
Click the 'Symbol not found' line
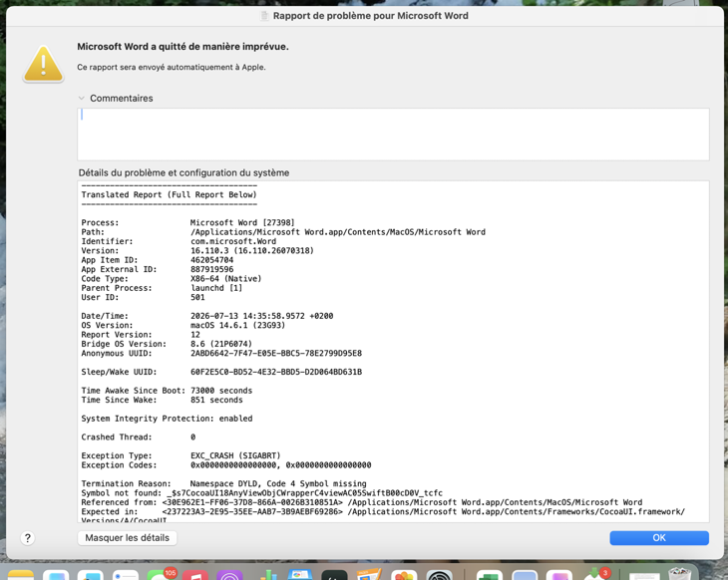tap(262, 492)
